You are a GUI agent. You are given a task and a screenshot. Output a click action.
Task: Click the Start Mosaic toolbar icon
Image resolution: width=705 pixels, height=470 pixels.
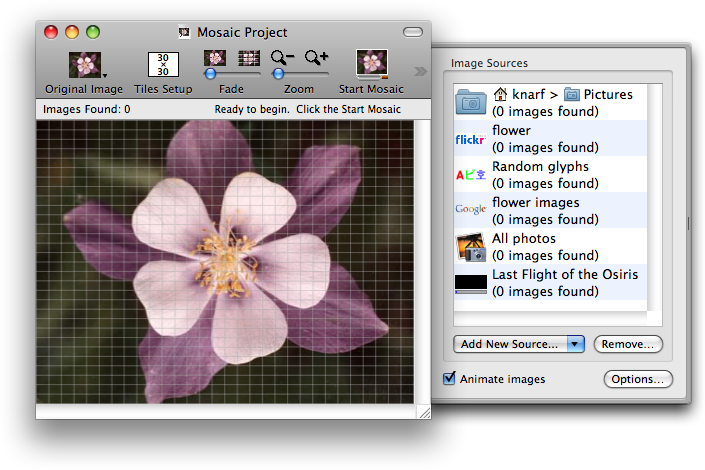coord(371,63)
